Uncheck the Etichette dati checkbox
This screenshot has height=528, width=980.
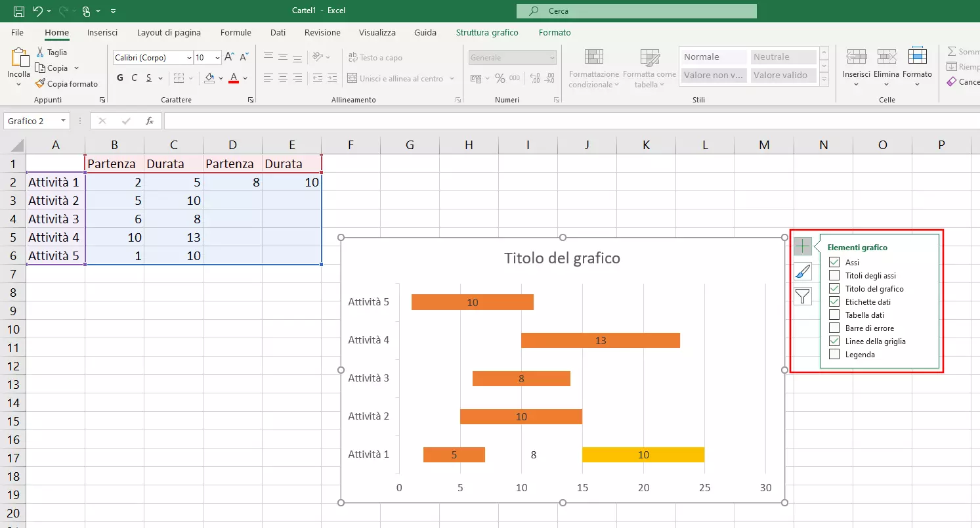pos(834,302)
